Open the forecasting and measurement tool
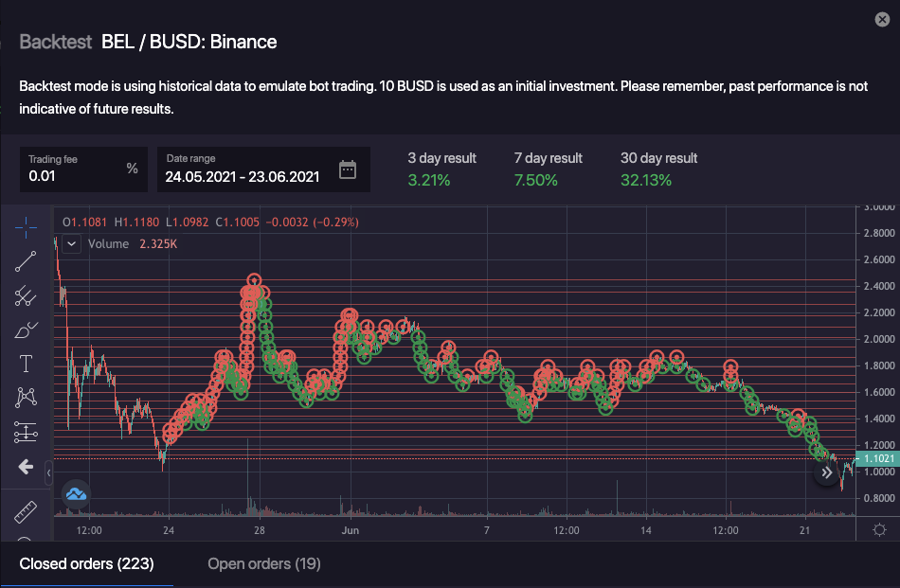900x588 pixels. pos(26,433)
